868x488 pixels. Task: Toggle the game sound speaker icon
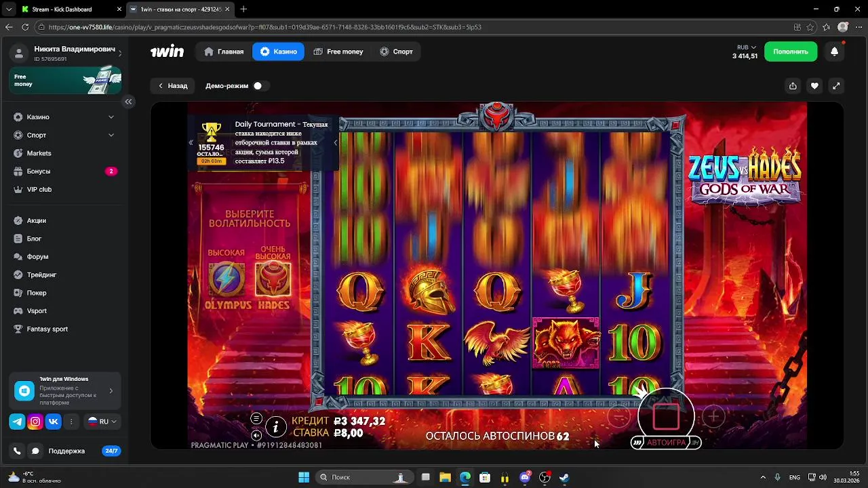point(256,435)
